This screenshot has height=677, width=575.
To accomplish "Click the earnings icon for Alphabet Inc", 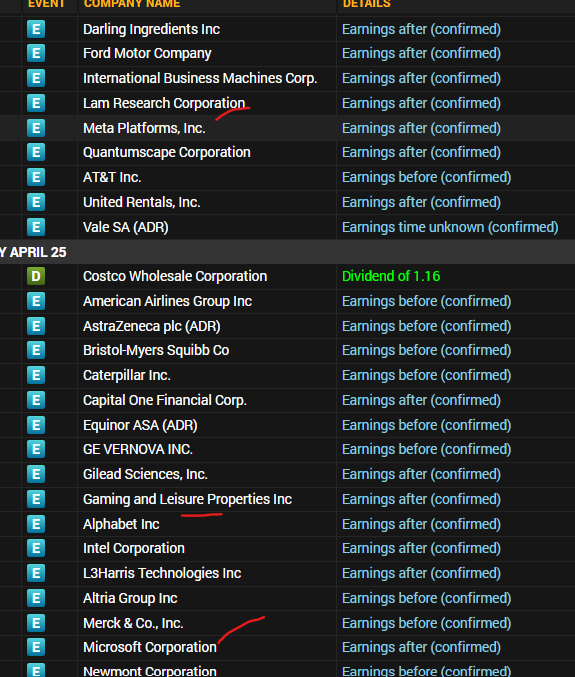I will 36,524.
